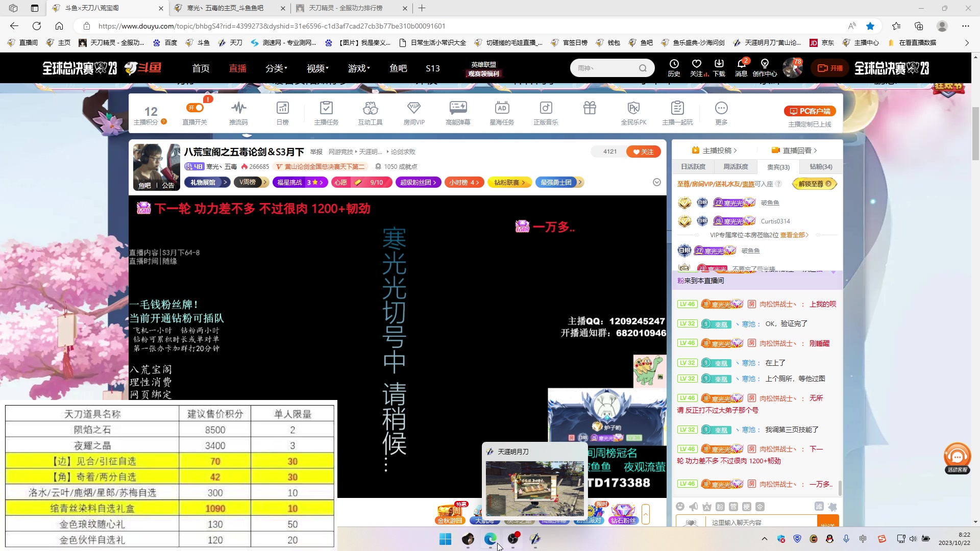This screenshot has width=980, height=551.
Task: Open chat settings gear icon
Action: tap(832, 506)
